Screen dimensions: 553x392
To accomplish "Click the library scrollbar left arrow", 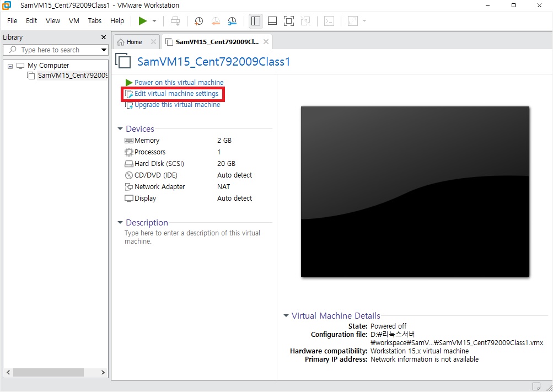I will [x=8, y=372].
